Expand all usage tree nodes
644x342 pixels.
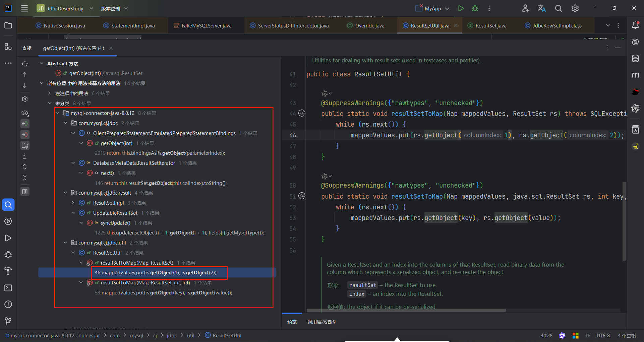click(x=25, y=167)
